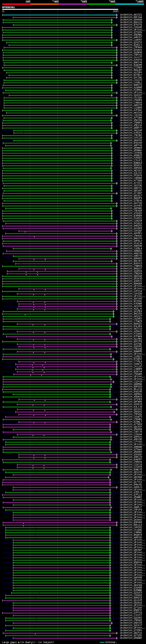Click label UniRef100_P25997
Image resolution: width=146 pixels, height=644 pixels.
coord(131,158)
